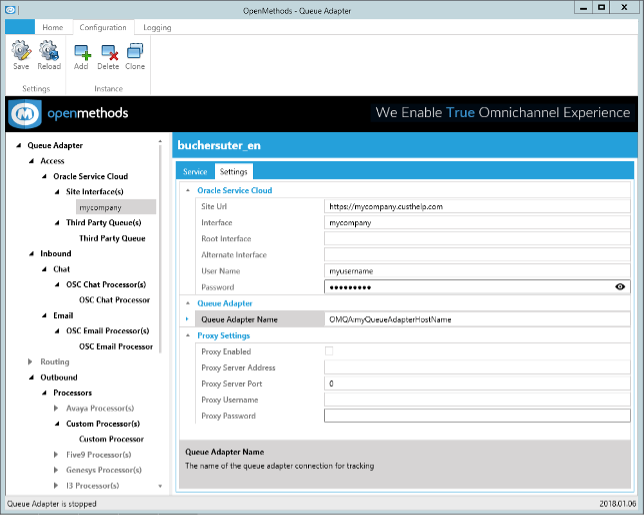Collapse the Third Party Queue(s) node
The height and width of the screenshot is (516, 644).
[57, 223]
